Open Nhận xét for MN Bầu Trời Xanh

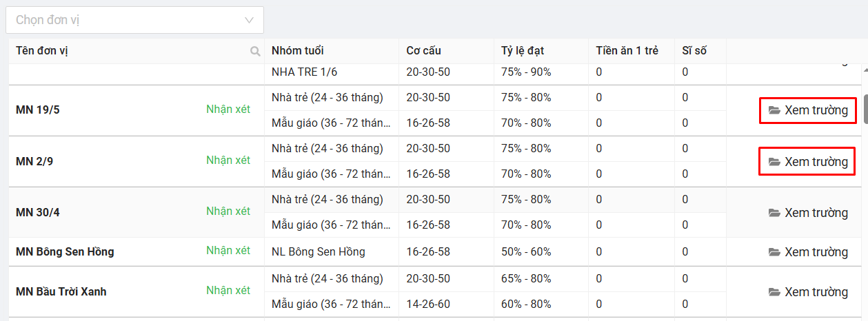(x=228, y=290)
